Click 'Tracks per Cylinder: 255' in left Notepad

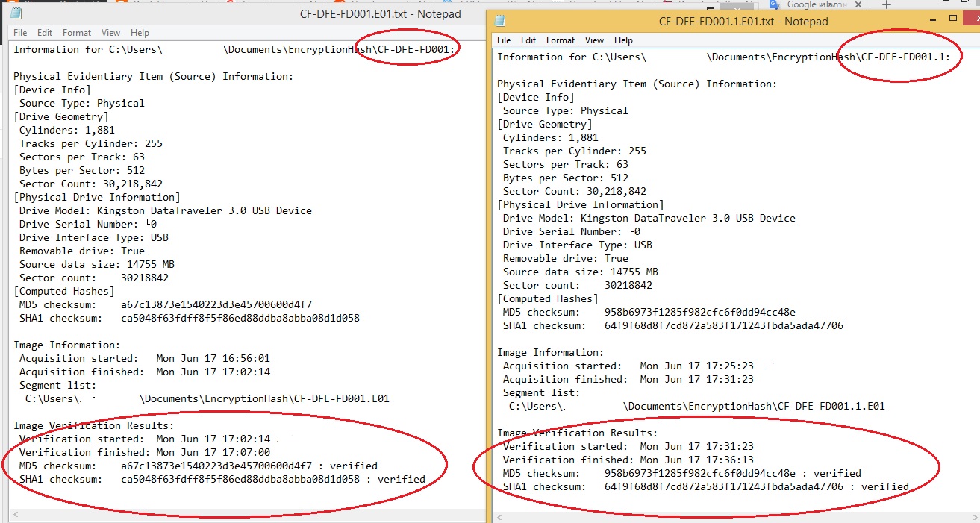coord(91,143)
